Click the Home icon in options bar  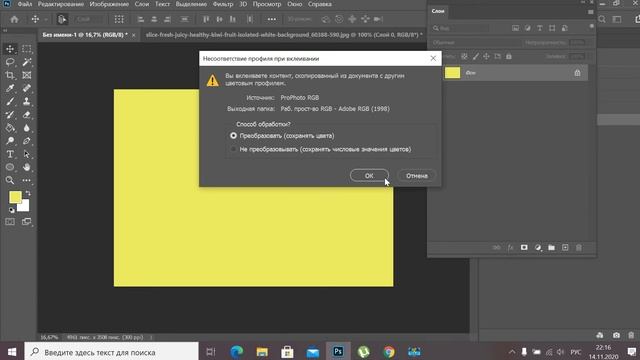pyautogui.click(x=14, y=19)
